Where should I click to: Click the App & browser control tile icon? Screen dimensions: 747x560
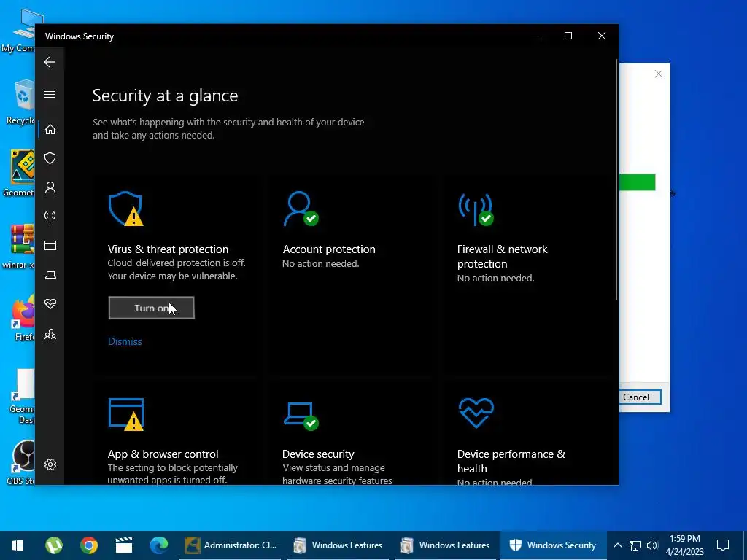(x=125, y=414)
